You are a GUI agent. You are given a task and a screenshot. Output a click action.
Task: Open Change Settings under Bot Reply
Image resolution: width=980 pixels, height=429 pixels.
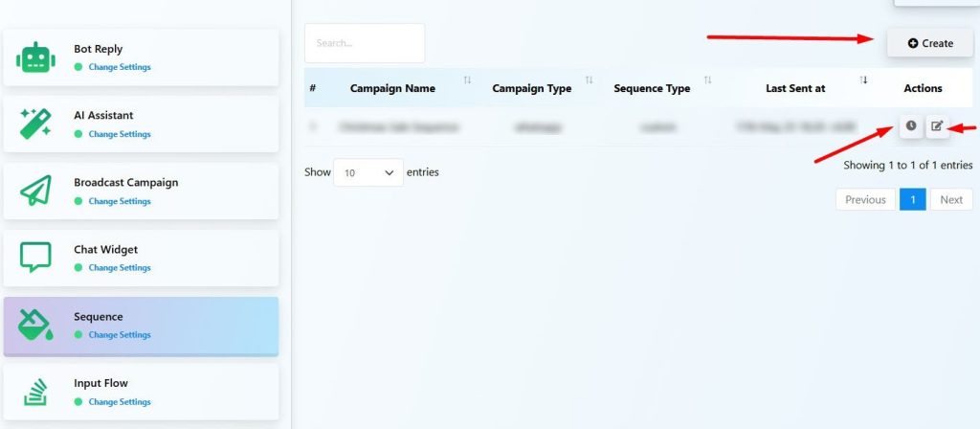pos(120,68)
